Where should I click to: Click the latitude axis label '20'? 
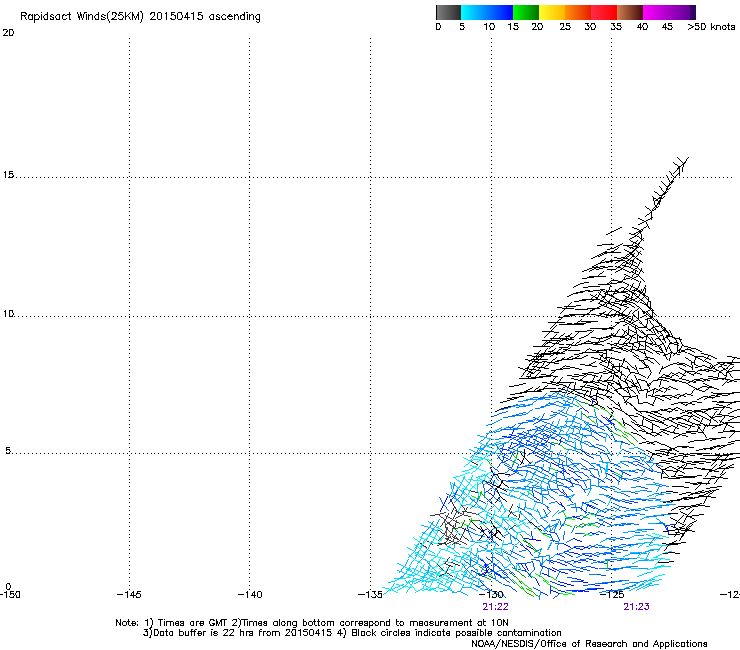[8, 33]
